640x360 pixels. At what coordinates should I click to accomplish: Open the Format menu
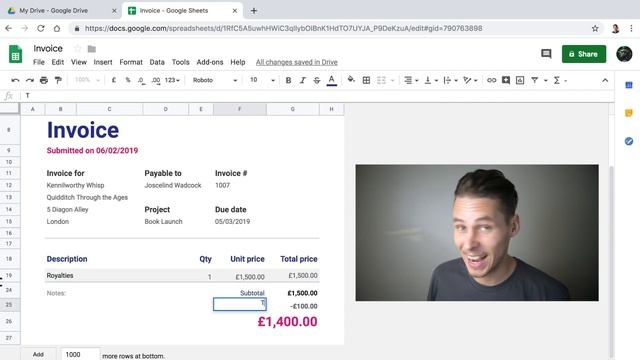pos(131,62)
